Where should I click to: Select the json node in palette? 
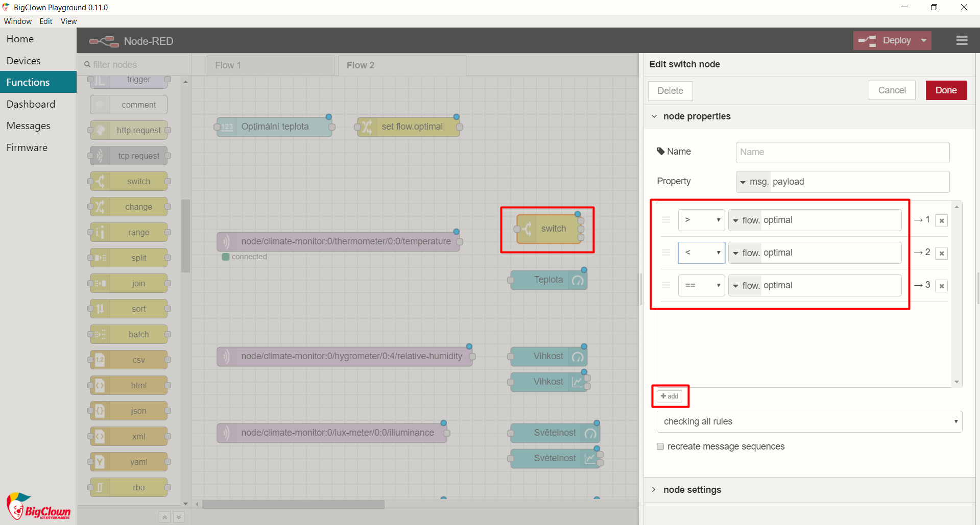tap(129, 411)
